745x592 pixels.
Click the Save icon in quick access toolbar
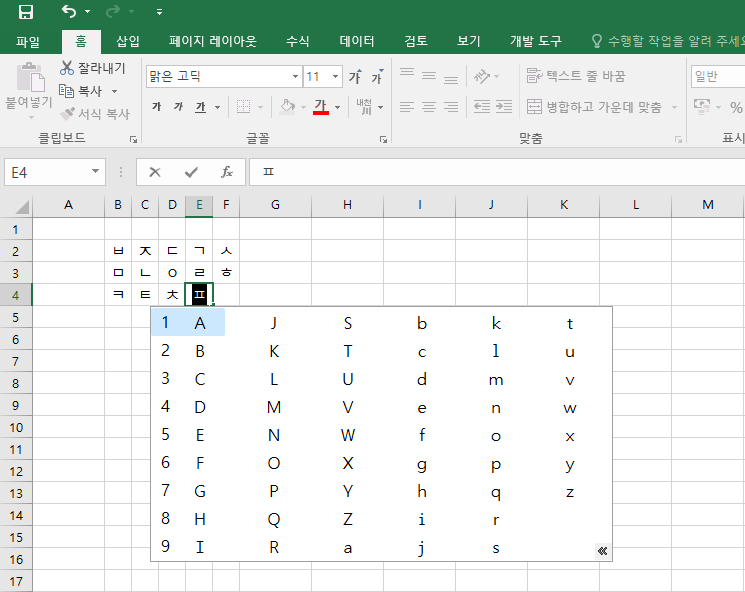click(26, 11)
